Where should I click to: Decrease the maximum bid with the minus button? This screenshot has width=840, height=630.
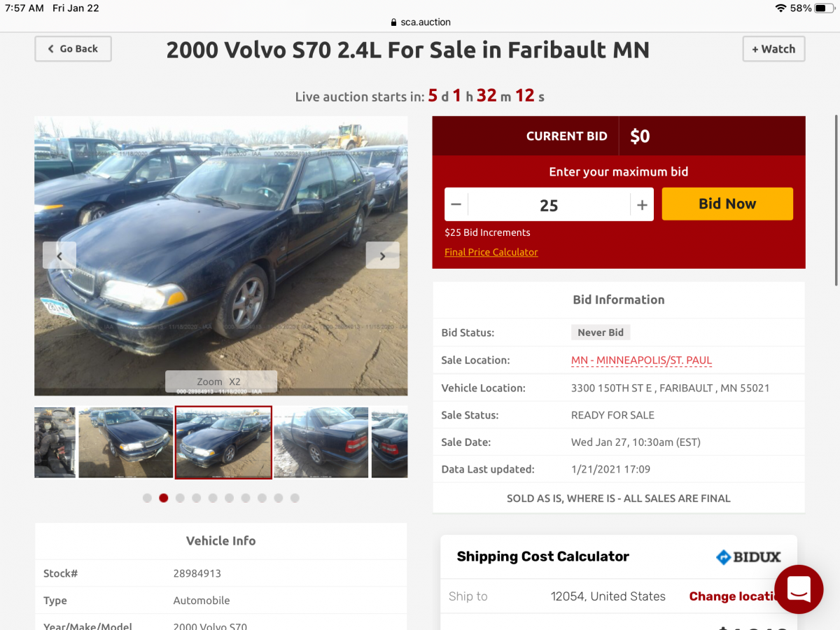point(456,204)
